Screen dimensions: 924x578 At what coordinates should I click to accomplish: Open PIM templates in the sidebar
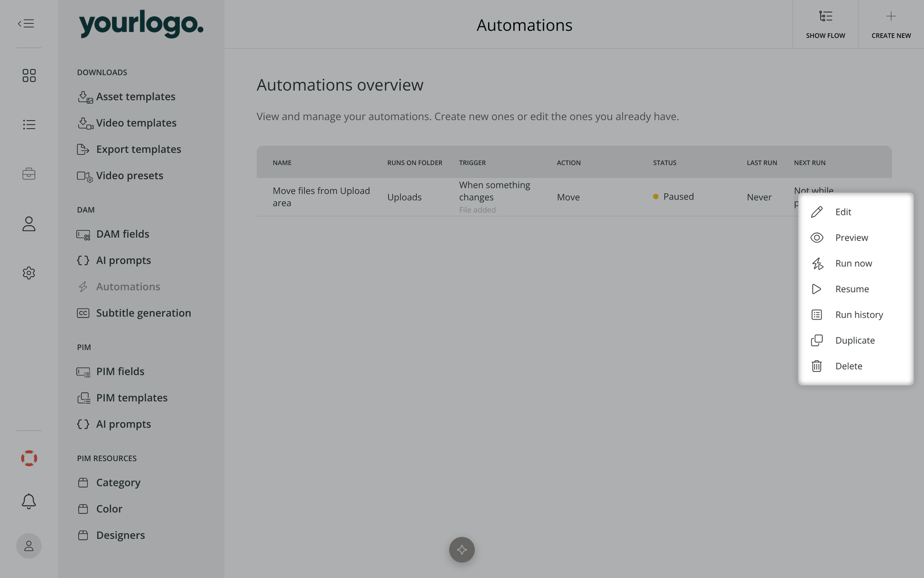click(x=122, y=398)
